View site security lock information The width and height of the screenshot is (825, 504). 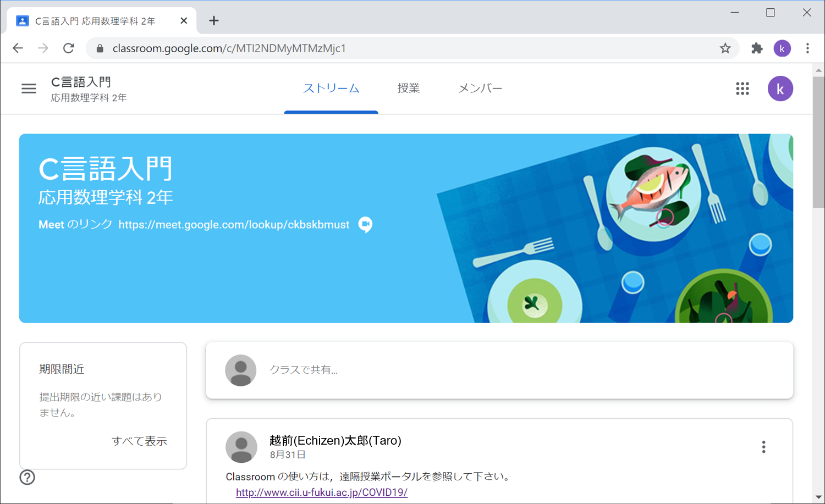coord(100,48)
